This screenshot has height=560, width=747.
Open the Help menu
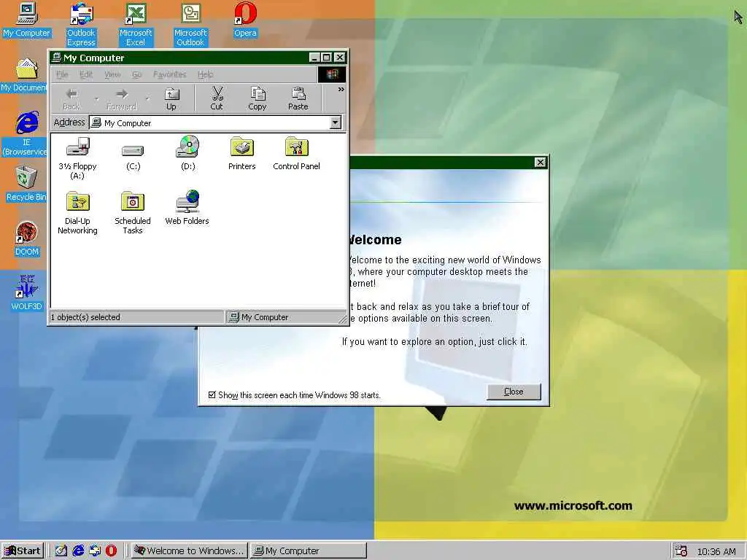pyautogui.click(x=205, y=74)
